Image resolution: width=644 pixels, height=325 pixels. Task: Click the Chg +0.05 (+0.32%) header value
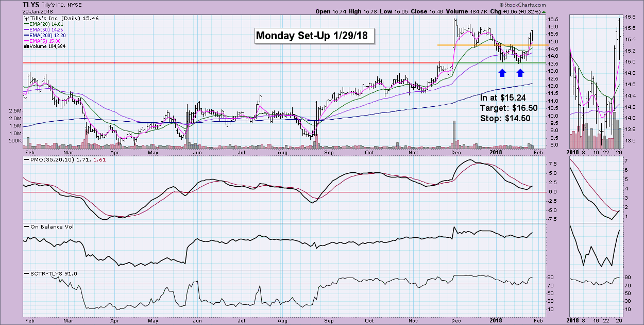[514, 11]
